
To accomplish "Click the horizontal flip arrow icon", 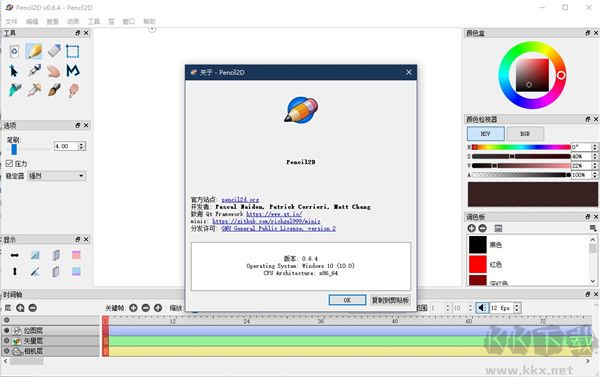I will [x=15, y=255].
